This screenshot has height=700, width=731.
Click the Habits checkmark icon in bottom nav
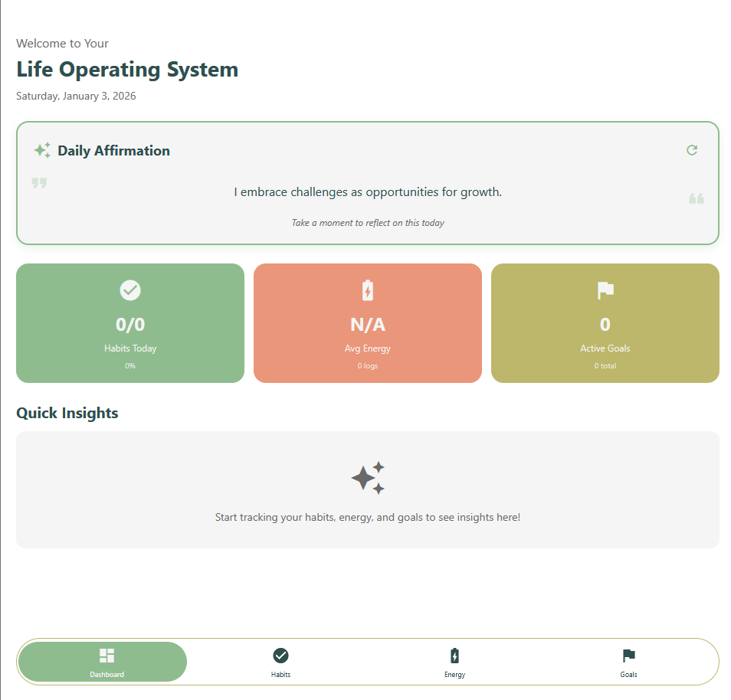[x=280, y=656]
